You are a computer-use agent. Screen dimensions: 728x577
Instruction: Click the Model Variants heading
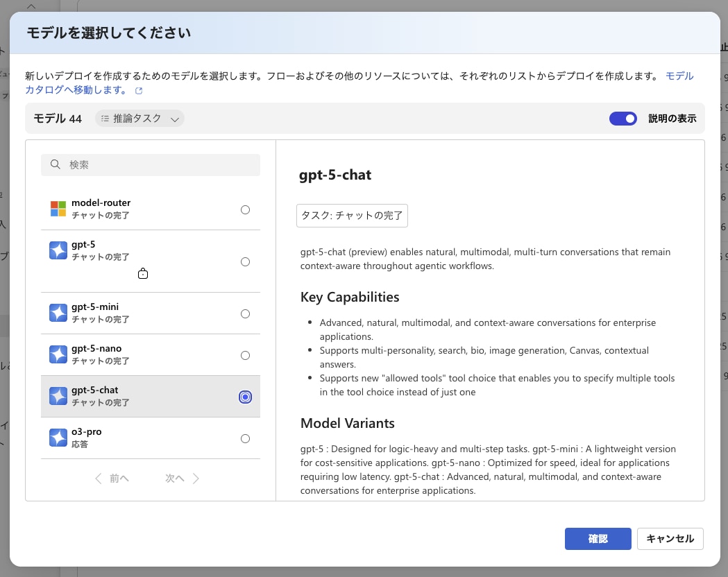347,423
